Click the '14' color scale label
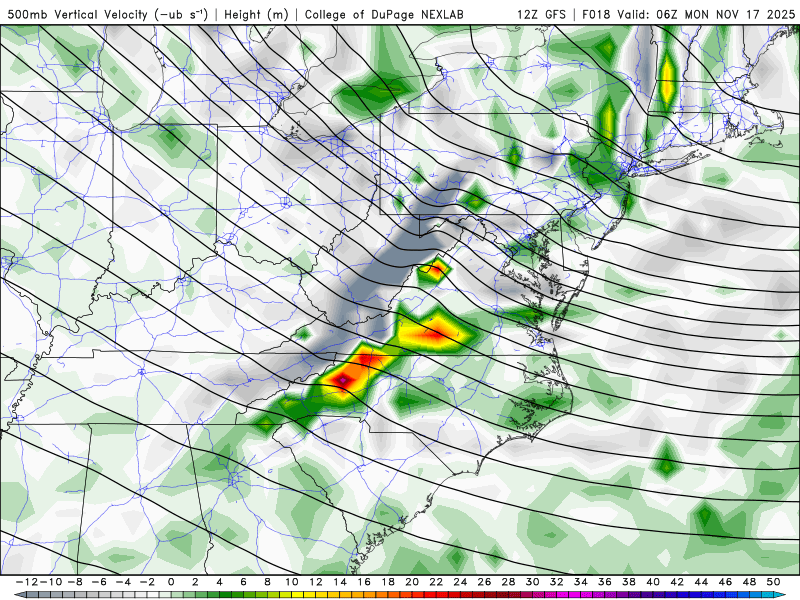Image resolution: width=800 pixels, height=600 pixels. point(340,582)
